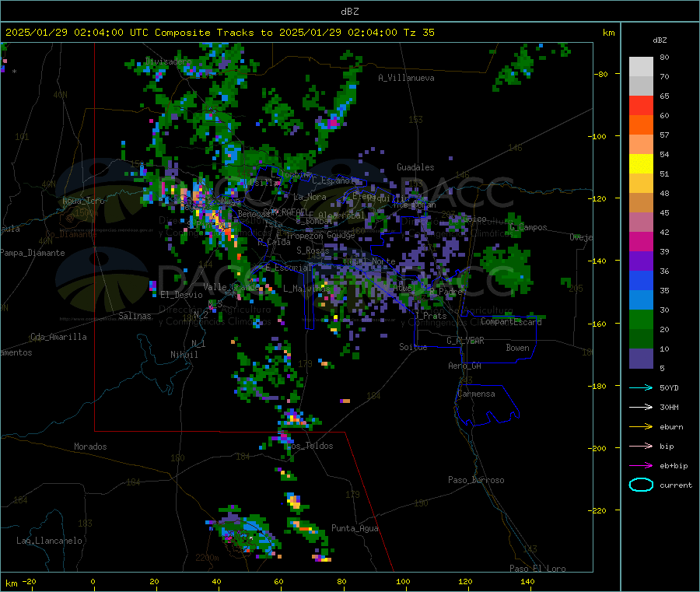
Task: Pick the red swatch in dBZ scale
Action: (x=641, y=106)
